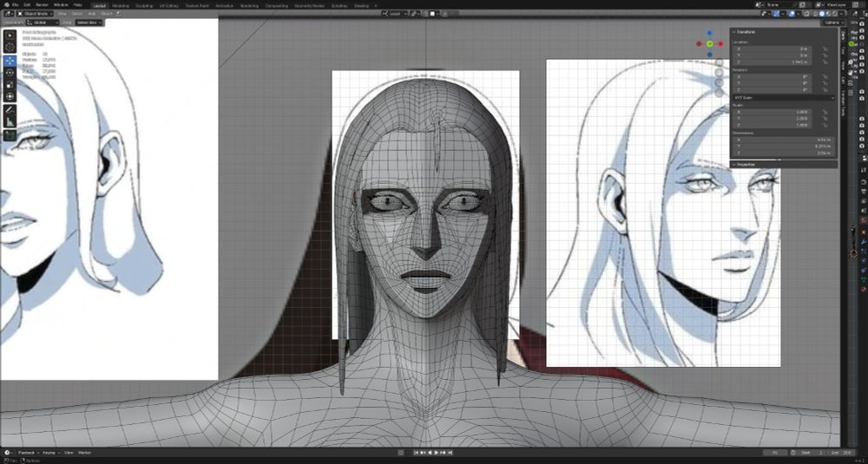The image size is (868, 464).
Task: Switch to the UV Editing workspace tab
Action: pos(169,5)
